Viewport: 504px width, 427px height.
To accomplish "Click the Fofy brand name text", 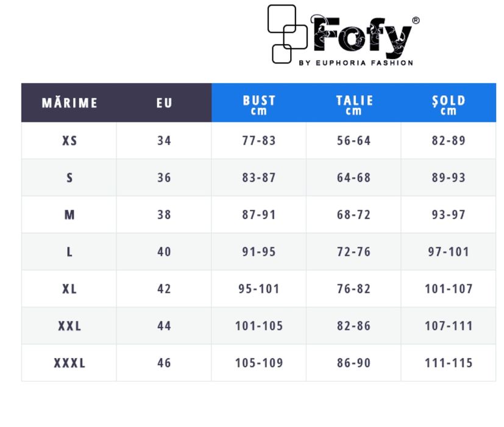I will click(x=361, y=36).
